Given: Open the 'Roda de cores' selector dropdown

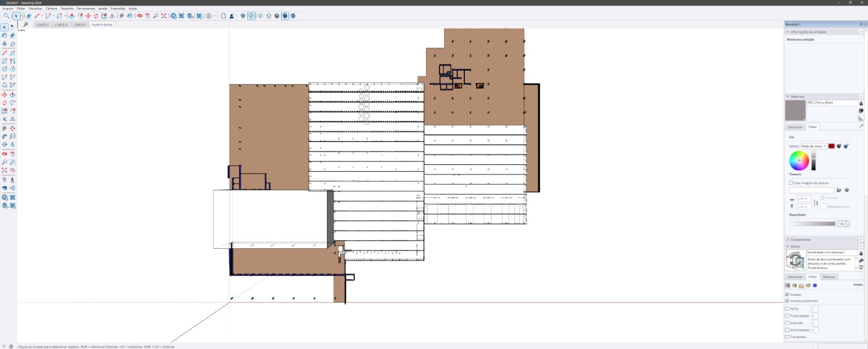Looking at the screenshot, I should 813,146.
